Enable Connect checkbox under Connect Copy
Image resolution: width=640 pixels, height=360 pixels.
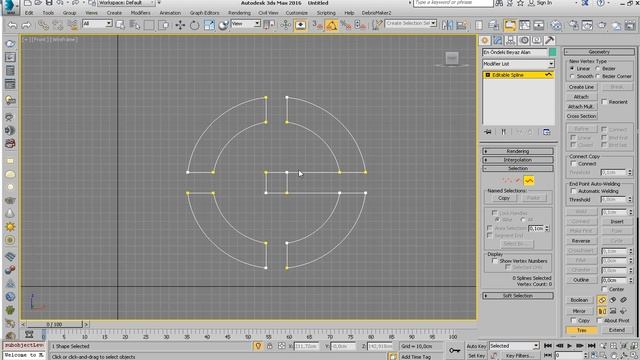573,164
